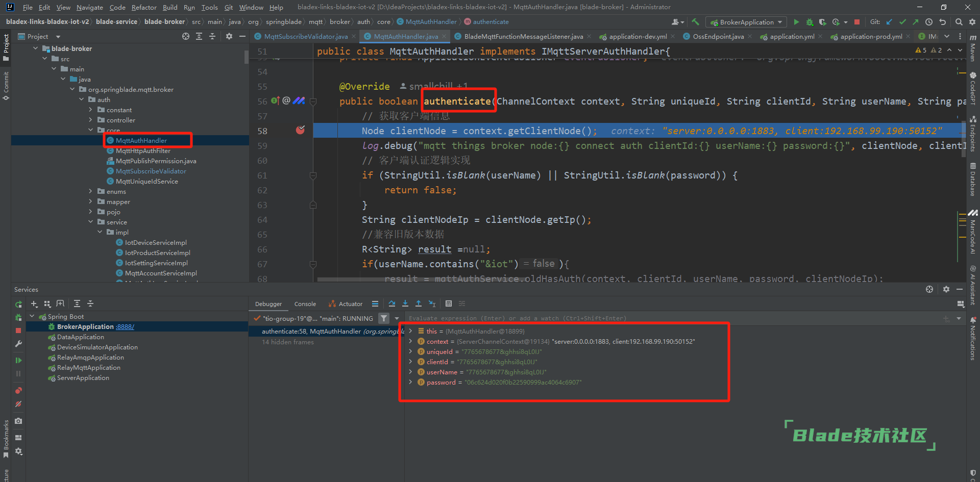
Task: Close the OssEndpoint.java tab
Action: 749,36
